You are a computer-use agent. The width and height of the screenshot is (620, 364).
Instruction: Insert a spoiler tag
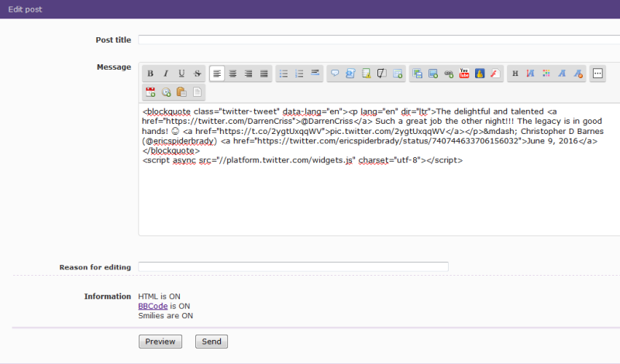pos(366,74)
